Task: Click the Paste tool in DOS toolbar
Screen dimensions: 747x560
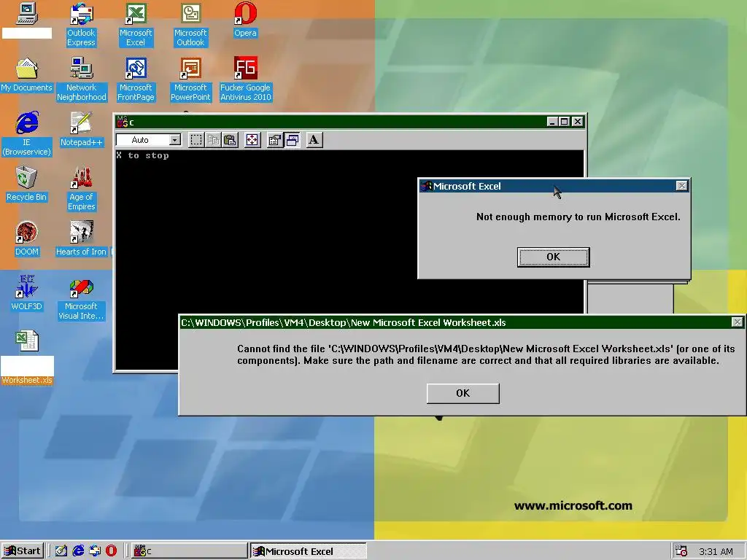Action: click(230, 140)
